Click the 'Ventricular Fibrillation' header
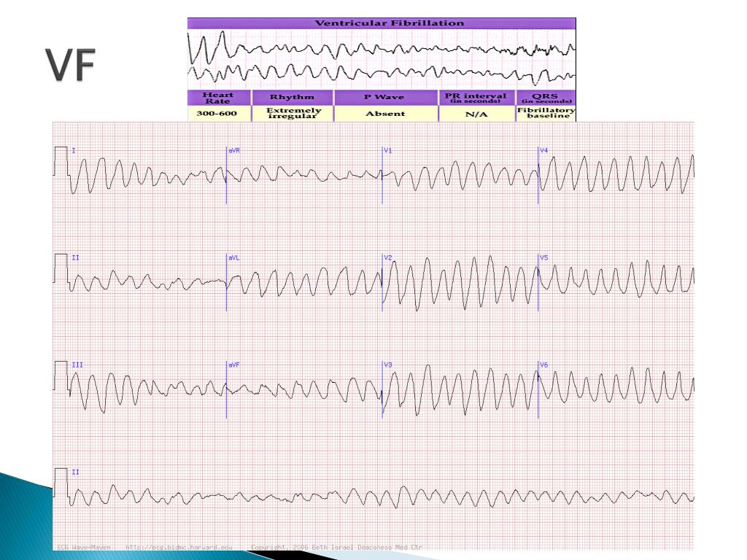Viewport: 747px width, 560px height. (x=390, y=23)
